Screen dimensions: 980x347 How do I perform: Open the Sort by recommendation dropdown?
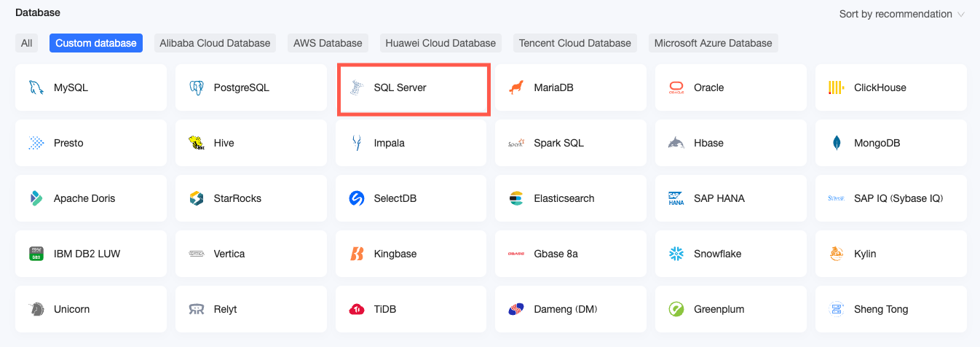click(x=901, y=14)
